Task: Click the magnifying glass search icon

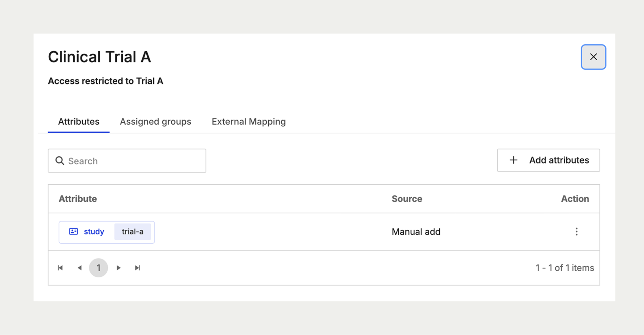Action: 60,161
